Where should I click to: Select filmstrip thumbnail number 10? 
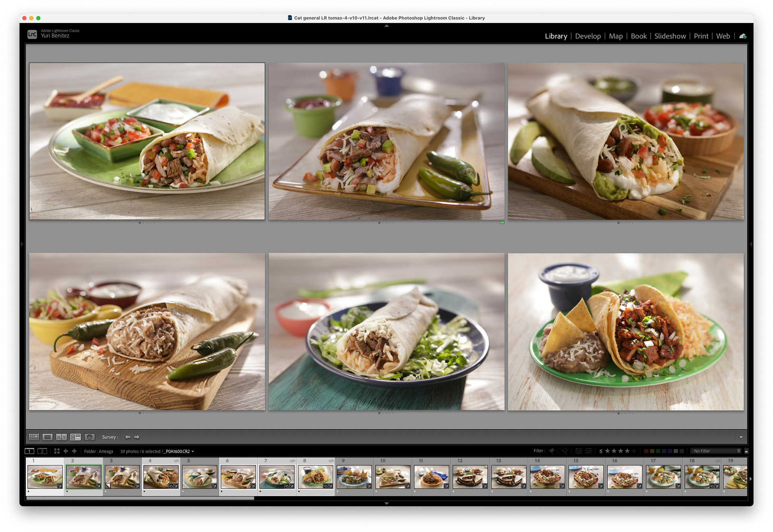tap(393, 477)
